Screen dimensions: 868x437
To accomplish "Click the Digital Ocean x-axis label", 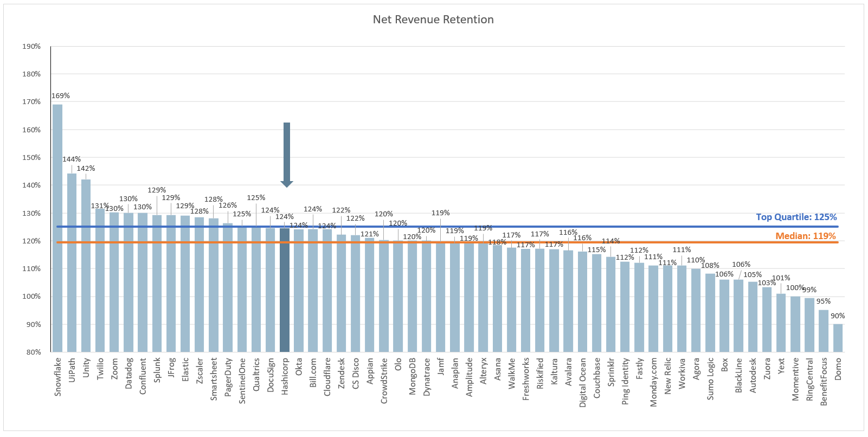I will tap(582, 382).
